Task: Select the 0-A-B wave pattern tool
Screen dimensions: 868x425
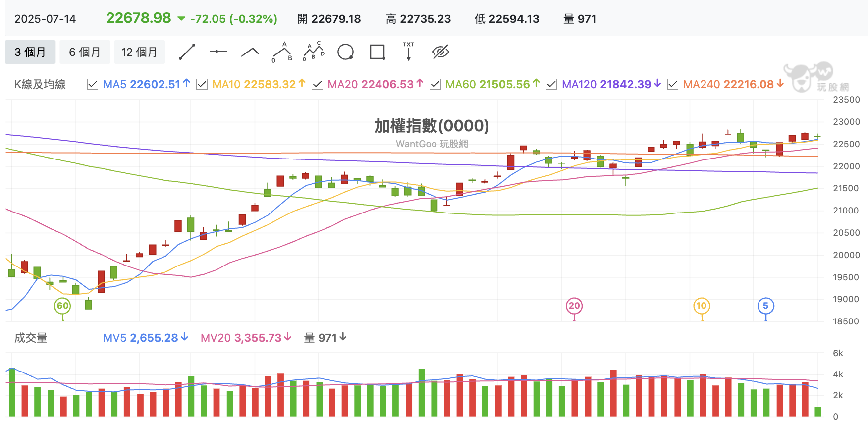Action: coord(282,52)
